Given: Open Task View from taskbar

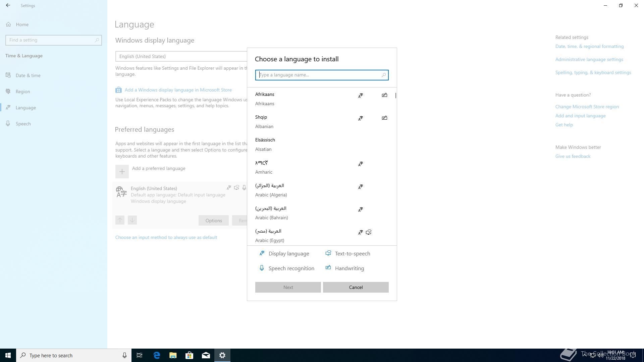Looking at the screenshot, I should click(140, 355).
